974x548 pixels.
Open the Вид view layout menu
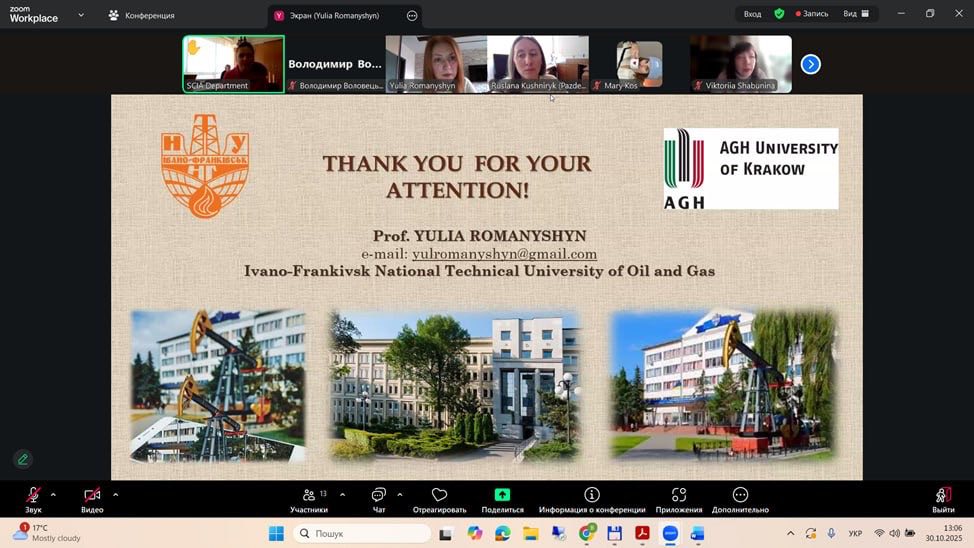click(856, 14)
